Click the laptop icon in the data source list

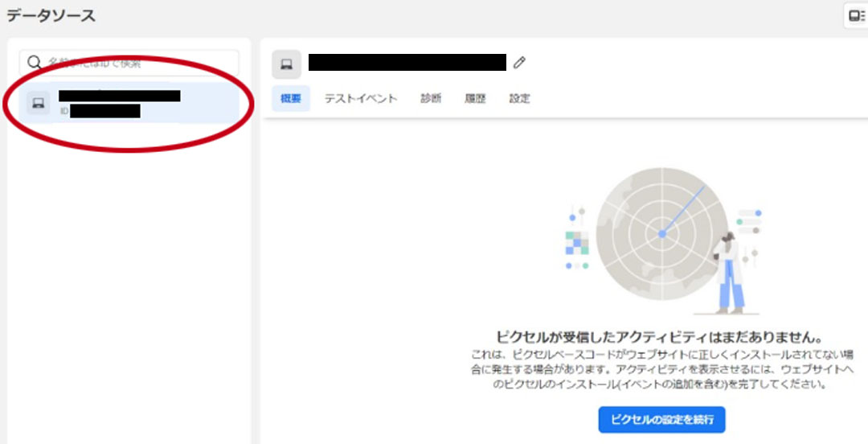[38, 102]
